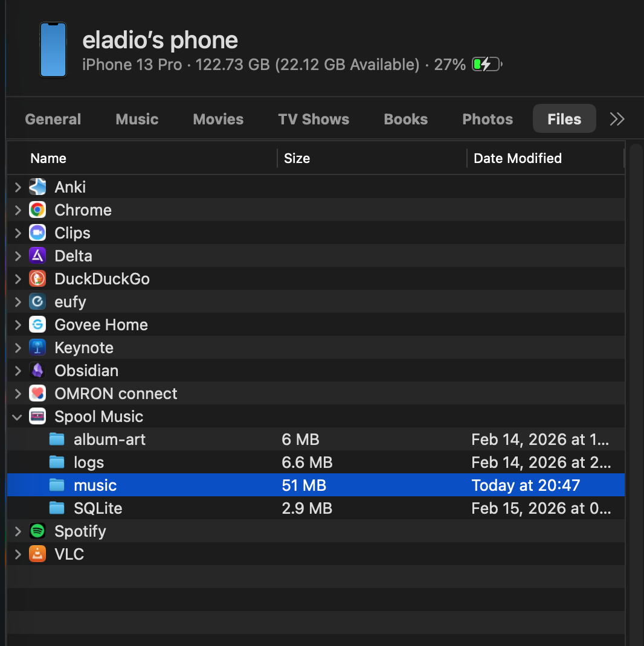The height and width of the screenshot is (646, 644).
Task: Click the OMRON connect app icon
Action: (37, 394)
